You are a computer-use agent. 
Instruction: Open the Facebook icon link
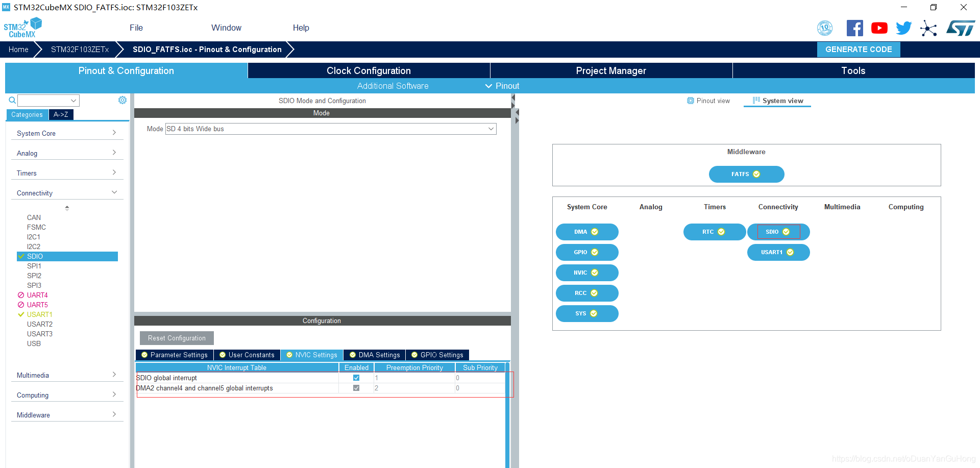854,28
